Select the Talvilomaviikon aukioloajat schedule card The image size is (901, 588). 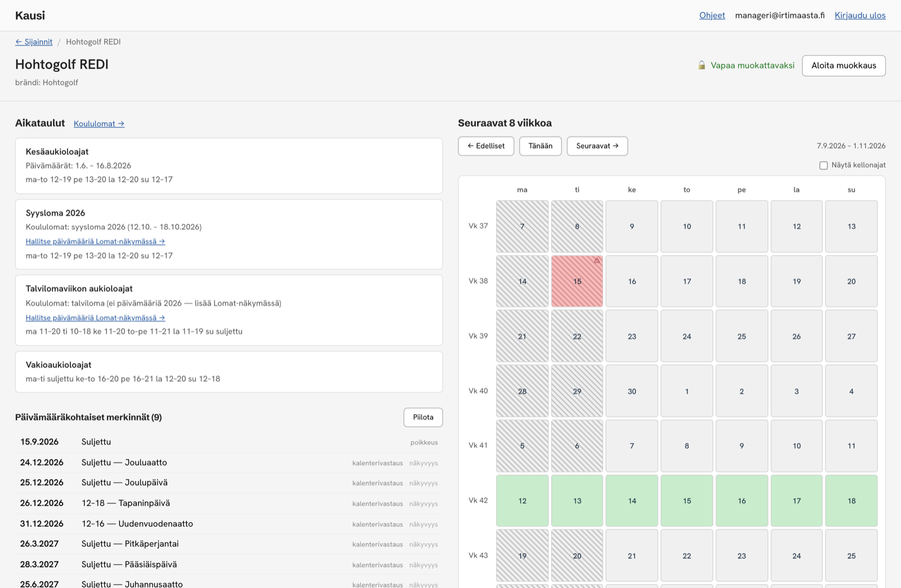[229, 310]
